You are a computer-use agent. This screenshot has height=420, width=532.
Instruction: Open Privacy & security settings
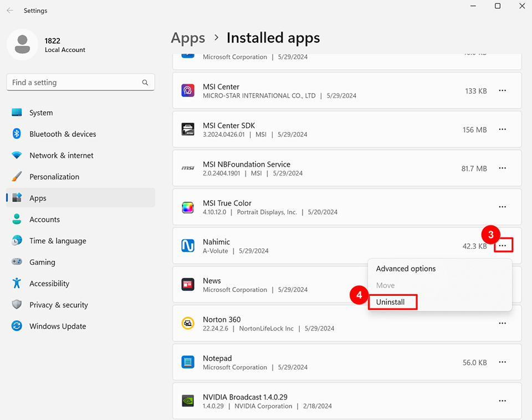(x=81, y=305)
